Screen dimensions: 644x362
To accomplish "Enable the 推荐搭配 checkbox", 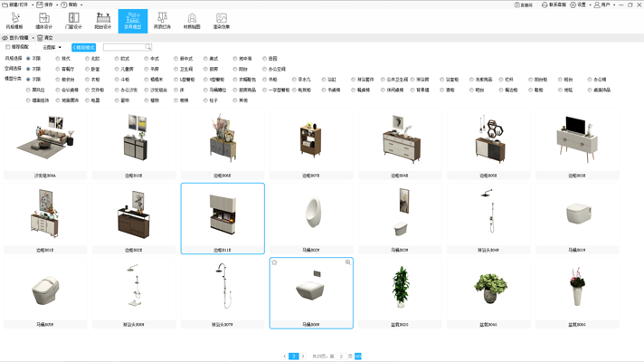I will pyautogui.click(x=8, y=47).
